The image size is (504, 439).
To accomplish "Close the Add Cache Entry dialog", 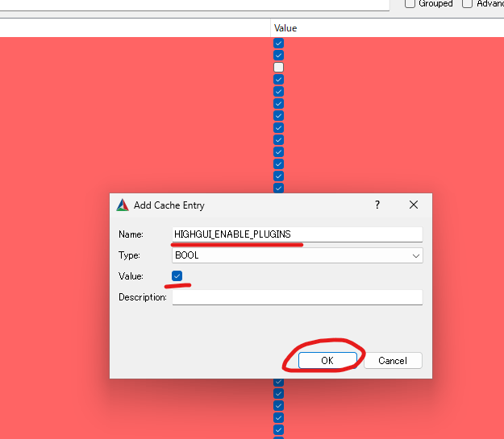I will tap(414, 205).
